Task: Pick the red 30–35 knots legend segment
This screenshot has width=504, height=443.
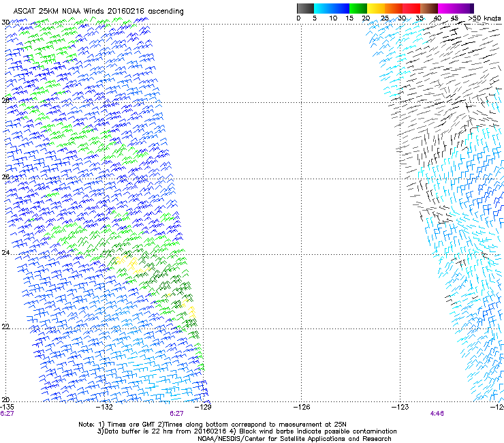Action: tap(411, 8)
